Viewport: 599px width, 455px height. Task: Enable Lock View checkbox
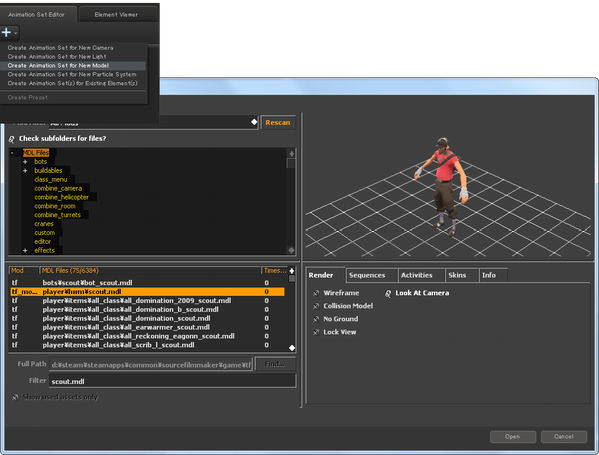point(316,332)
